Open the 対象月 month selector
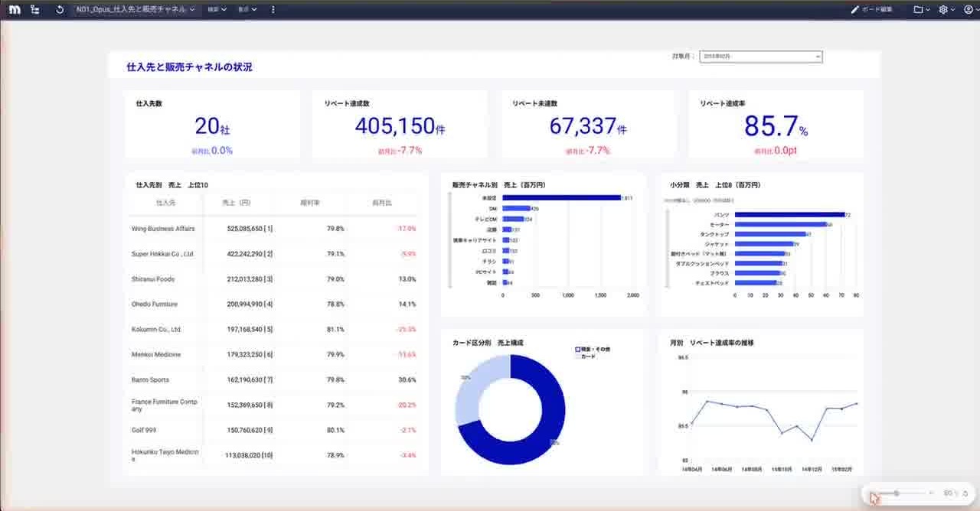The height and width of the screenshot is (511, 980). [x=761, y=57]
